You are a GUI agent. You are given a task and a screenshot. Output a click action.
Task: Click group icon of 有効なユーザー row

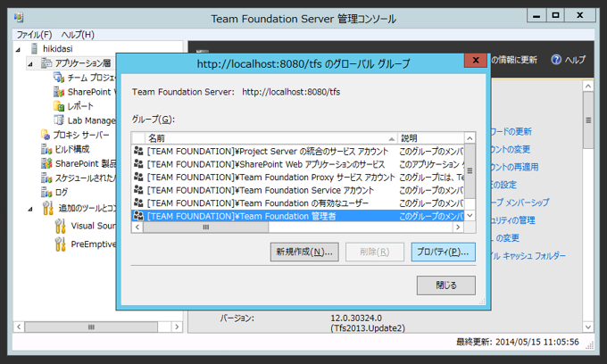[138, 203]
